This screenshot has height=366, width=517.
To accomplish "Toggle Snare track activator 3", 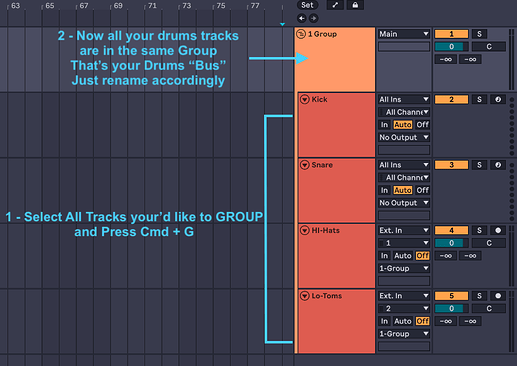I will [x=451, y=165].
